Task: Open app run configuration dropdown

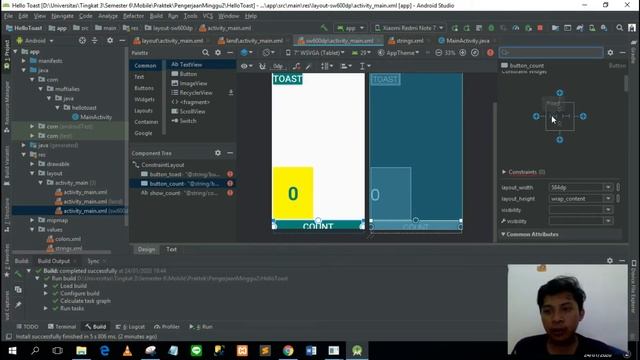Action: pos(350,28)
